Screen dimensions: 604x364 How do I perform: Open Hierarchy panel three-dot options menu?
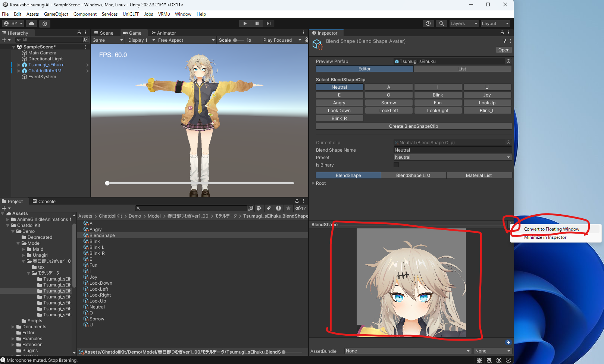[85, 33]
